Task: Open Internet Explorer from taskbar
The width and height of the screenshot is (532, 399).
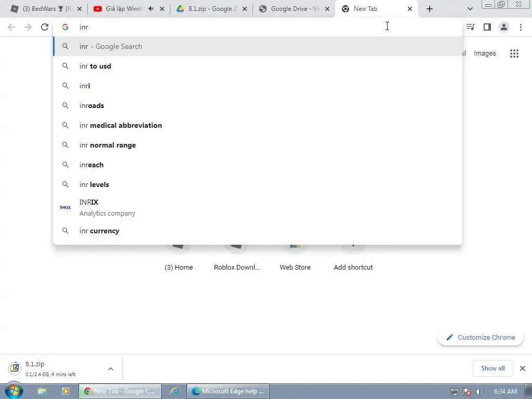Action: tap(174, 391)
